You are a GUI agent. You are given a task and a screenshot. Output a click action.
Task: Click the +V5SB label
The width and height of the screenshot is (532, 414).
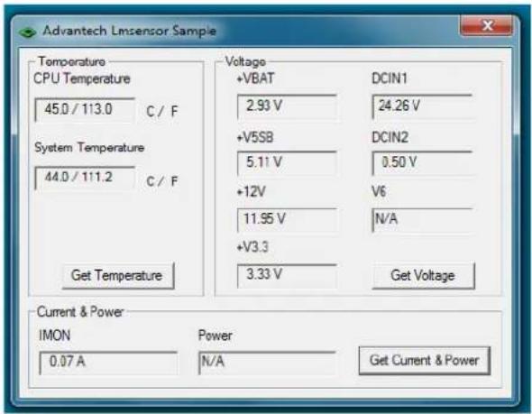pos(255,137)
